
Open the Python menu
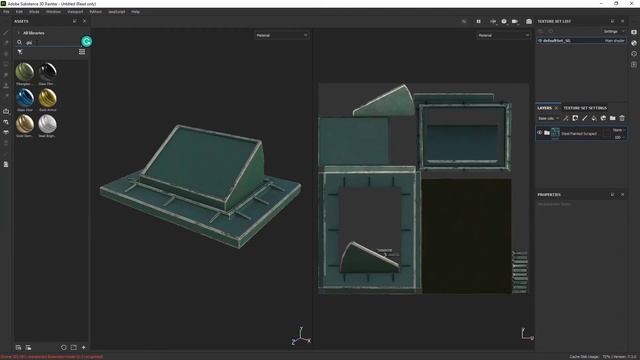(x=96, y=12)
